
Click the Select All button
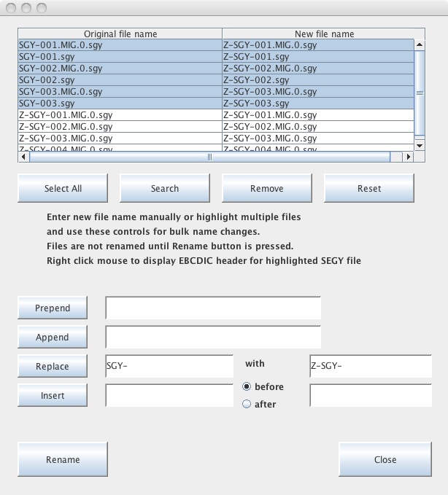point(63,188)
